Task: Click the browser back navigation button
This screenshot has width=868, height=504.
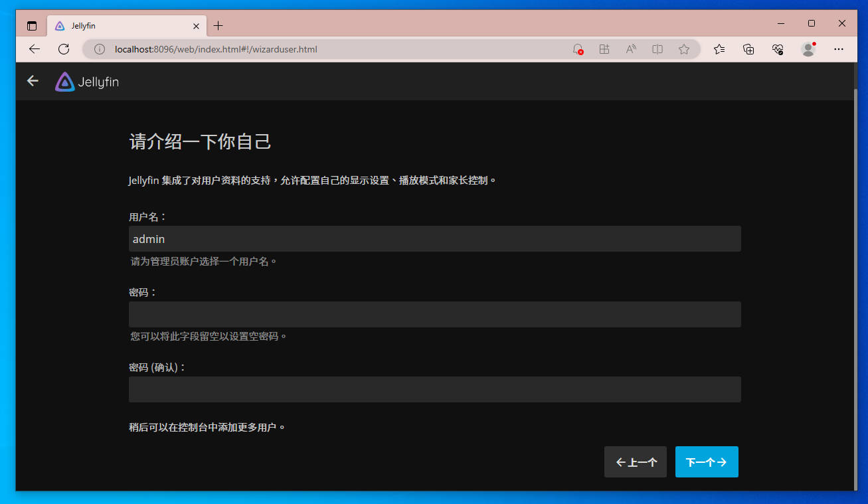Action: (35, 49)
